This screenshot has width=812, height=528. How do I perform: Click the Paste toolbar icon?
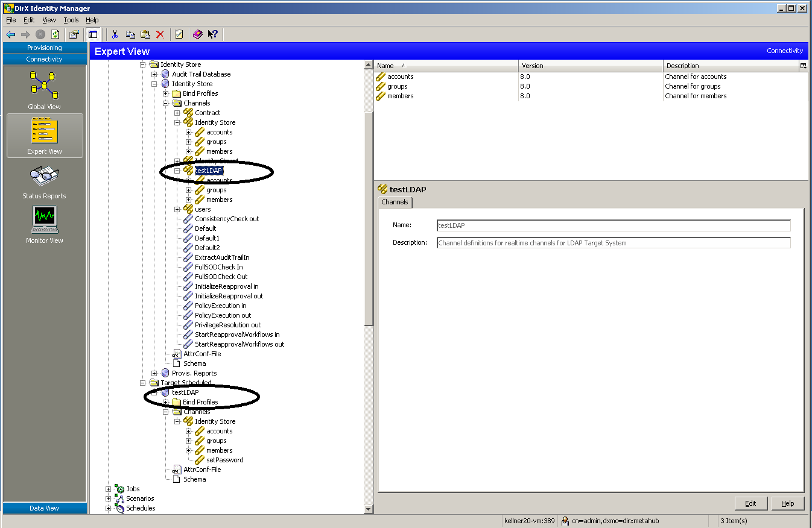tap(145, 34)
